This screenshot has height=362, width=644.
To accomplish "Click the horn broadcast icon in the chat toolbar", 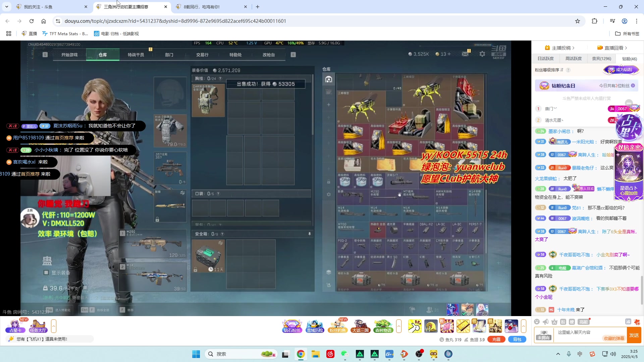I will [x=546, y=322].
